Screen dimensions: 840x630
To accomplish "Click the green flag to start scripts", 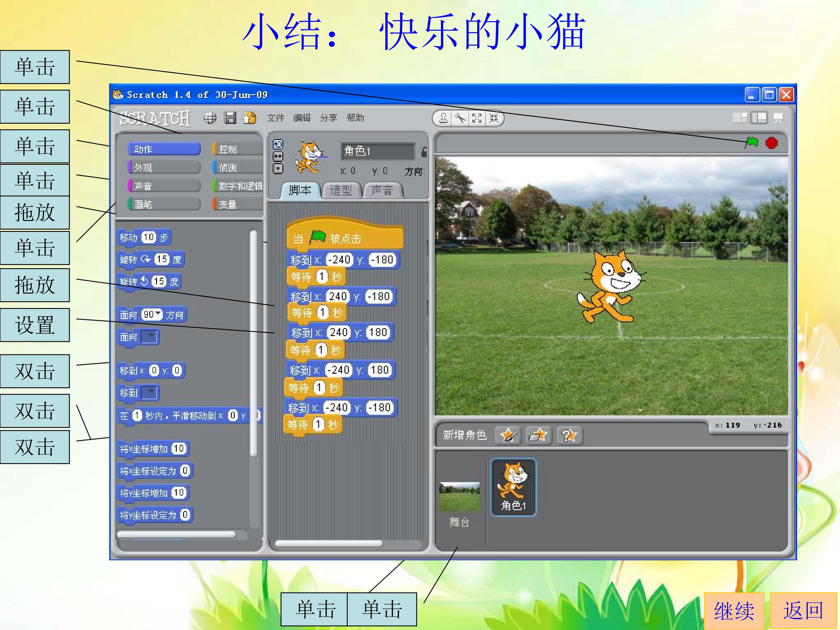I will coord(751,143).
